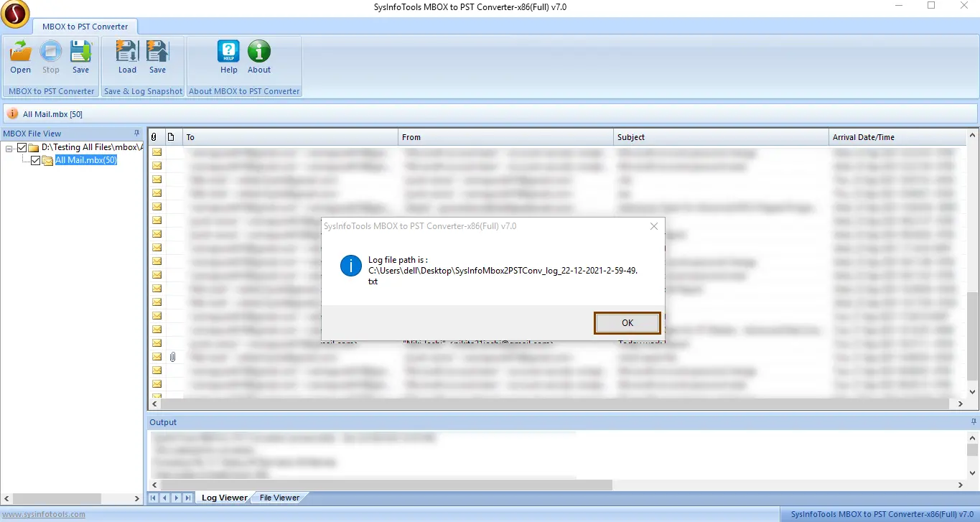Switch to the Log Viewer tab
Screen dimensions: 980x522
click(x=224, y=498)
